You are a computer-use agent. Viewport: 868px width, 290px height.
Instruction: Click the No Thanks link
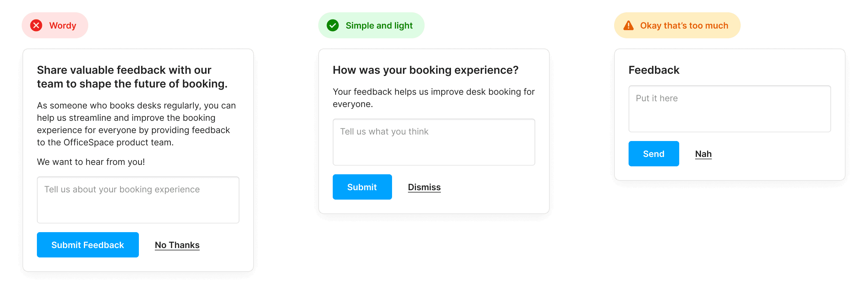click(177, 245)
